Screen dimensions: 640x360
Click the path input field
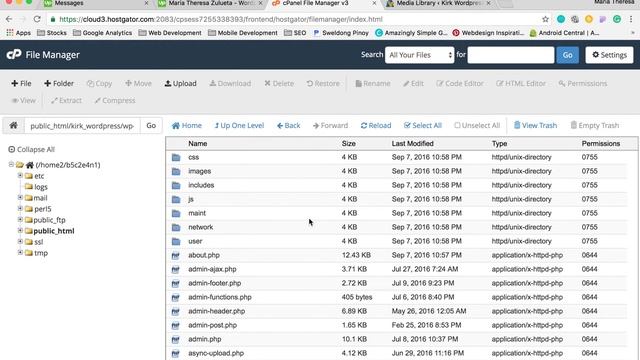(82, 125)
